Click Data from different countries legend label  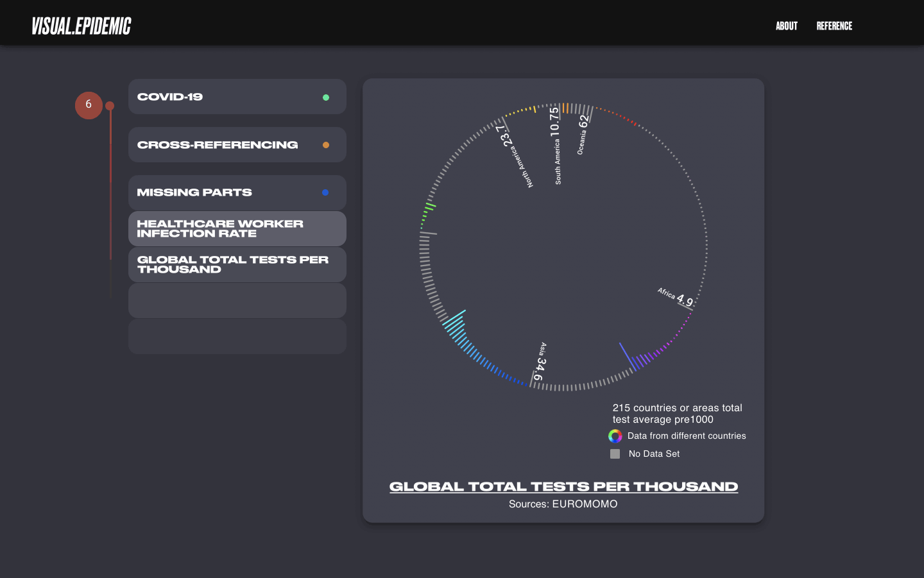pos(687,436)
